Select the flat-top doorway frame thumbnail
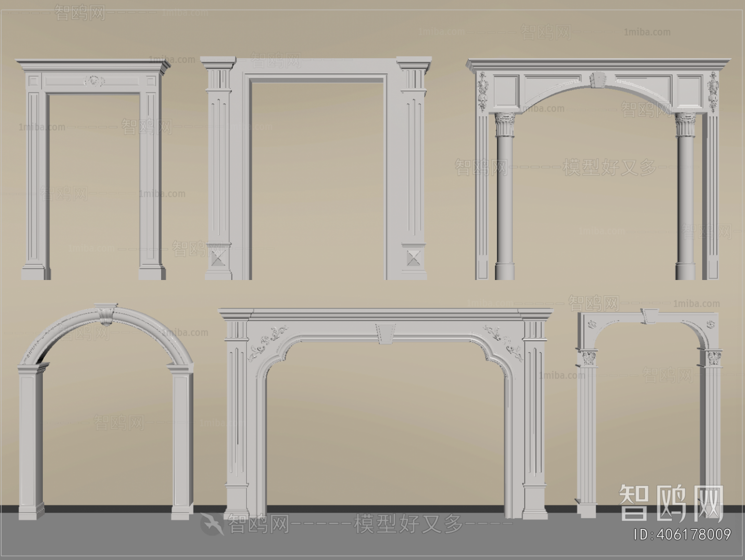Screen dimensions: 745x560 click(x=94, y=168)
